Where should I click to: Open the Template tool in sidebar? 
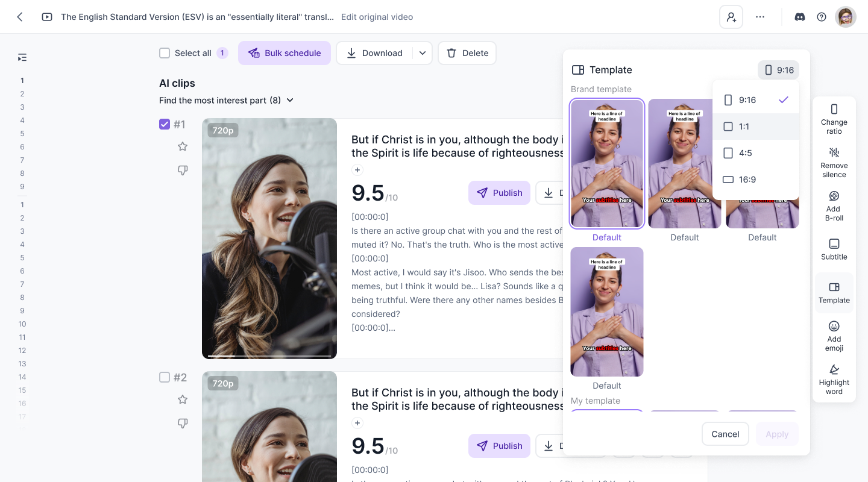point(834,292)
